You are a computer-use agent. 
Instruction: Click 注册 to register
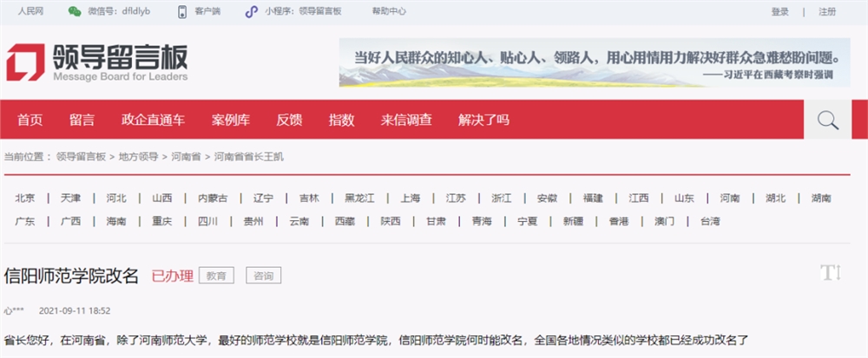[827, 11]
